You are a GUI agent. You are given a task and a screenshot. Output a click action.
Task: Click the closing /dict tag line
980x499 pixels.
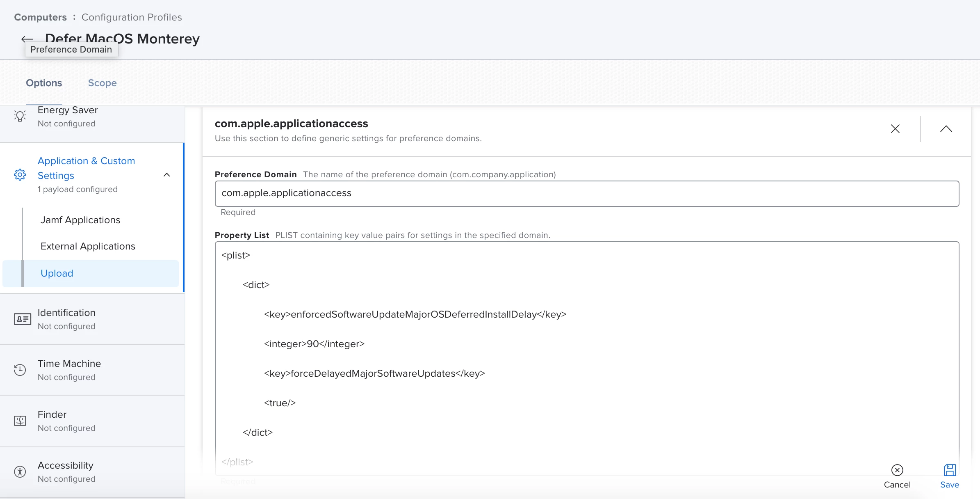(x=258, y=433)
